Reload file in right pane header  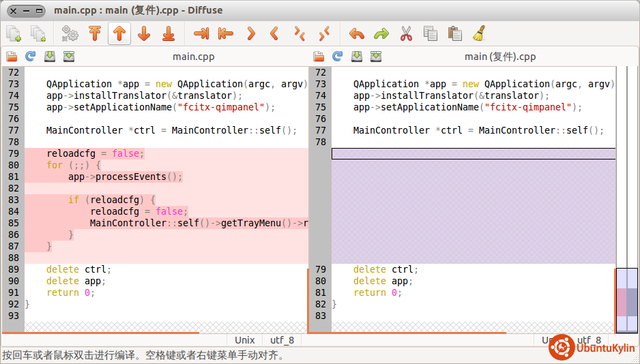pos(338,57)
